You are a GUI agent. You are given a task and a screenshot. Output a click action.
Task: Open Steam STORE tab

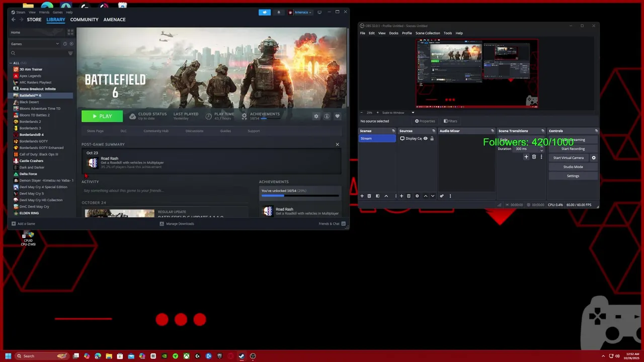coord(34,20)
